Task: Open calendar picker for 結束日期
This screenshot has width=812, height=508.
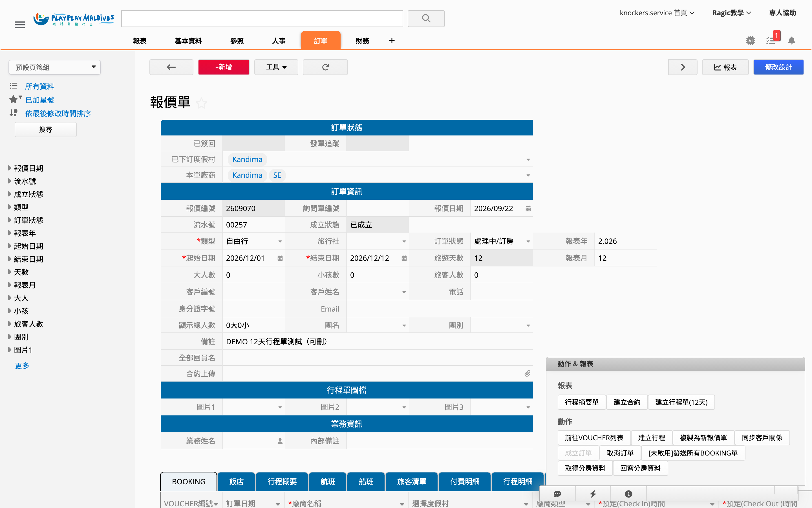Action: coord(404,258)
